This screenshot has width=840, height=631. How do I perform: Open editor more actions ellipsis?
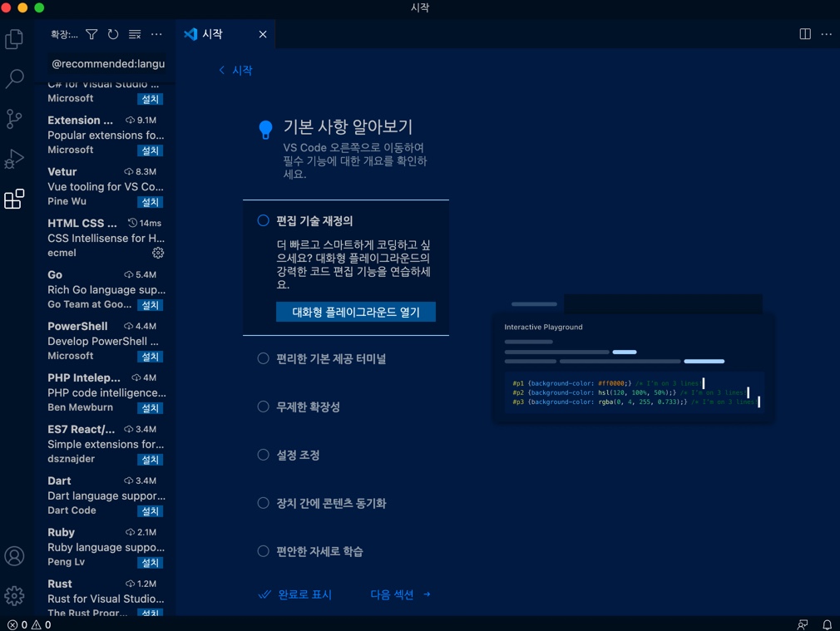point(827,34)
